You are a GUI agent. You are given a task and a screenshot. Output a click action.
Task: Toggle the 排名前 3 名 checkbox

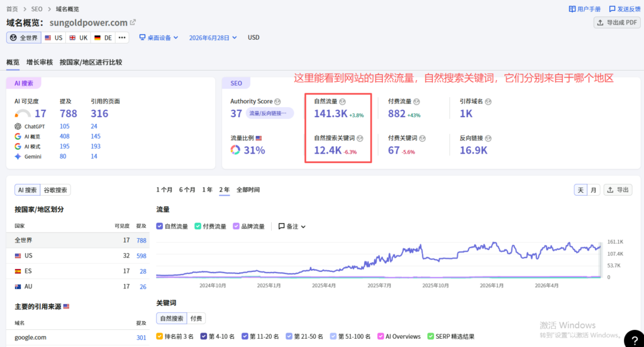(159, 336)
